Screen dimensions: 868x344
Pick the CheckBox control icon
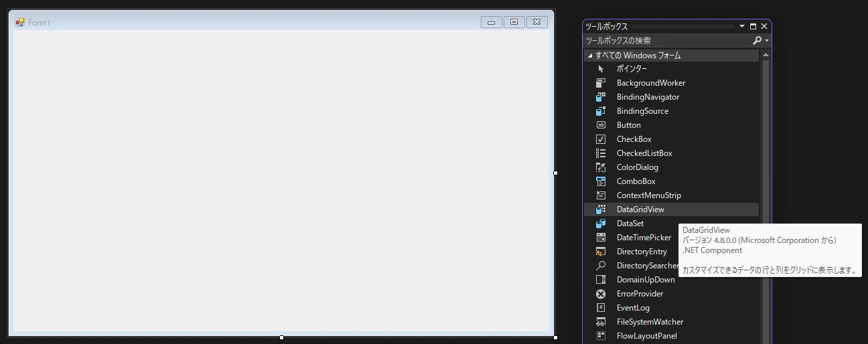tap(601, 139)
